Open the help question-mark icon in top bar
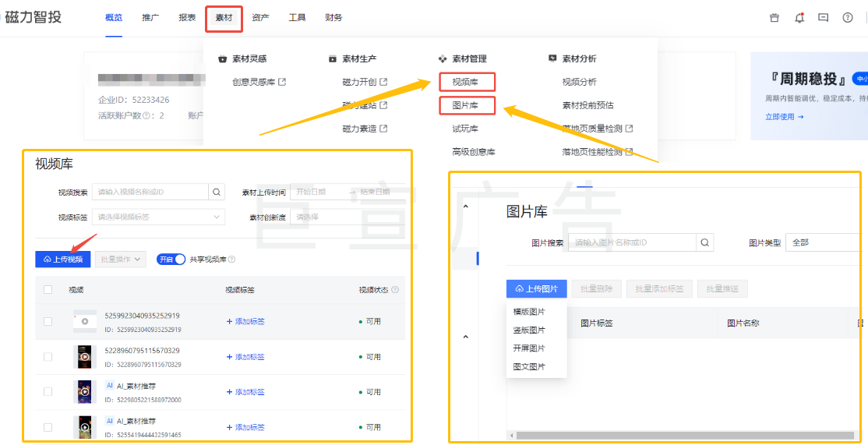 [848, 18]
